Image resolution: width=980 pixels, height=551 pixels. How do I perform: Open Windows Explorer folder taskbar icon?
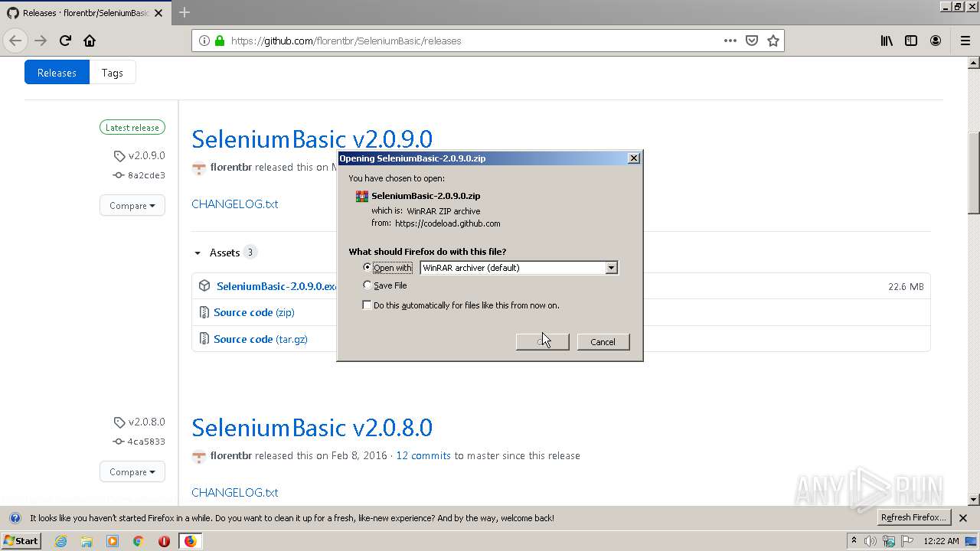coord(87,541)
